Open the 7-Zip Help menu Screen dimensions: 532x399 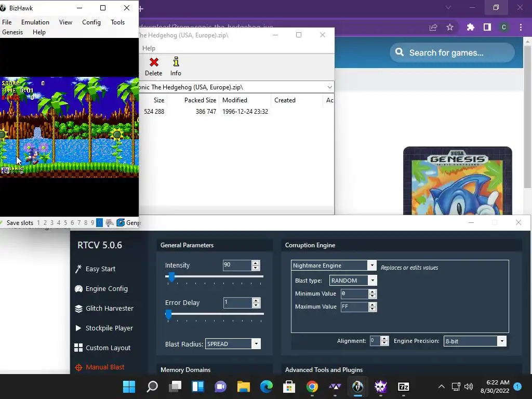[x=149, y=48]
